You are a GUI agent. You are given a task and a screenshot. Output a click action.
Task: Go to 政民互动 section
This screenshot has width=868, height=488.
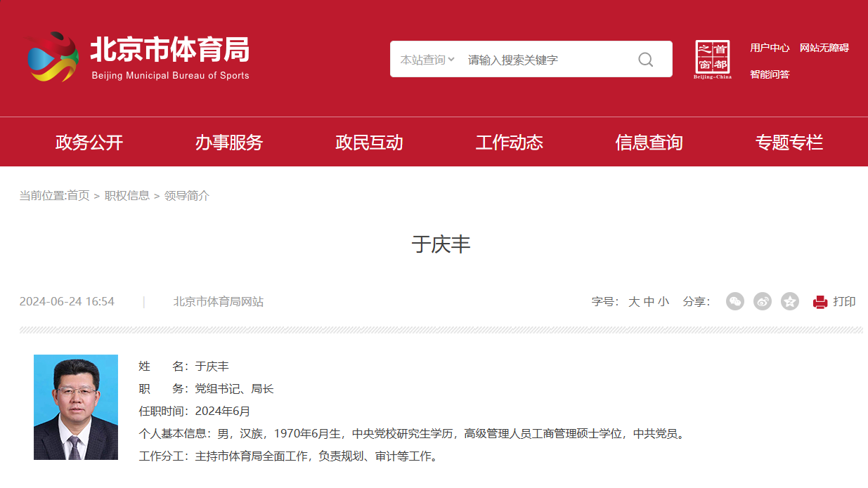369,143
